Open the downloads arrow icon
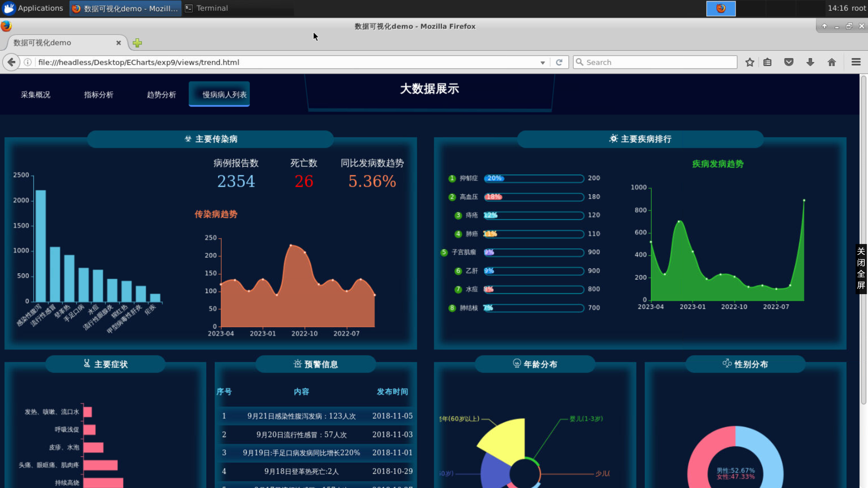Image resolution: width=868 pixels, height=488 pixels. 810,62
